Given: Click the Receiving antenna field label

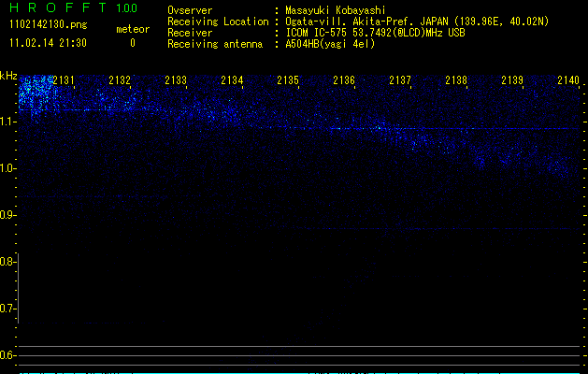Looking at the screenshot, I should [x=215, y=44].
